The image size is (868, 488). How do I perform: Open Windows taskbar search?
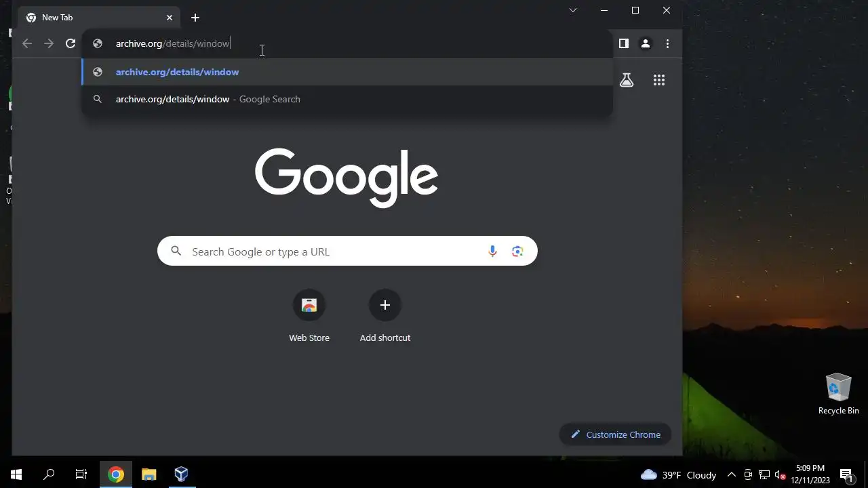click(49, 474)
